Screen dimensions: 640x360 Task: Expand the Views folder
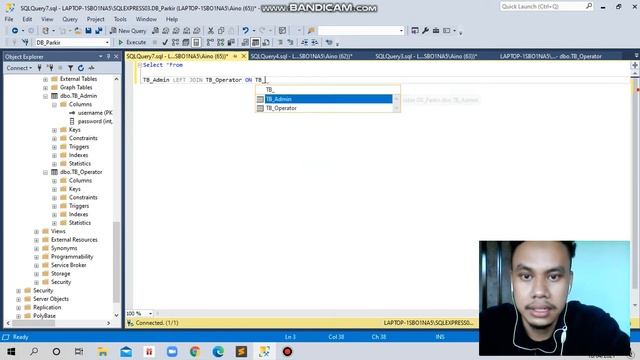click(x=36, y=231)
